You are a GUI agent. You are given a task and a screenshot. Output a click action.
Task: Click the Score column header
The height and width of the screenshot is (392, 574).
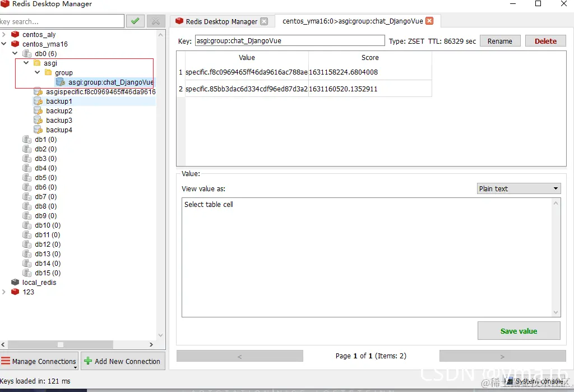370,58
